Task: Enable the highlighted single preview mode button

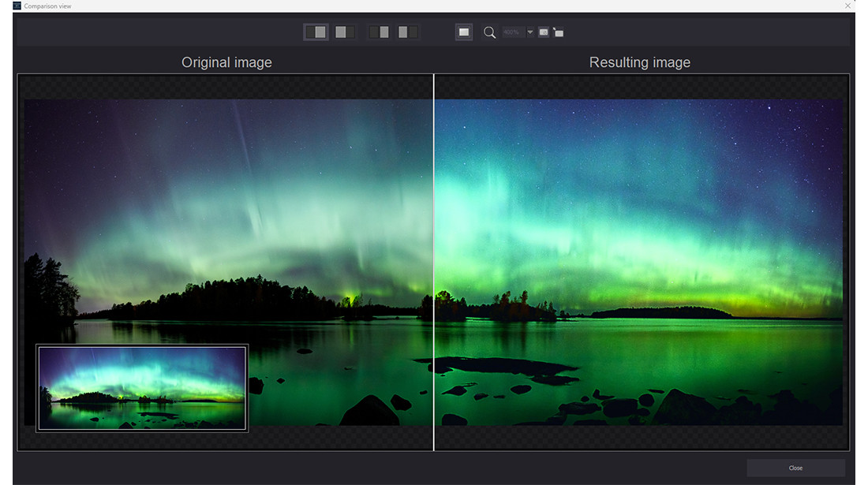Action: (x=463, y=32)
